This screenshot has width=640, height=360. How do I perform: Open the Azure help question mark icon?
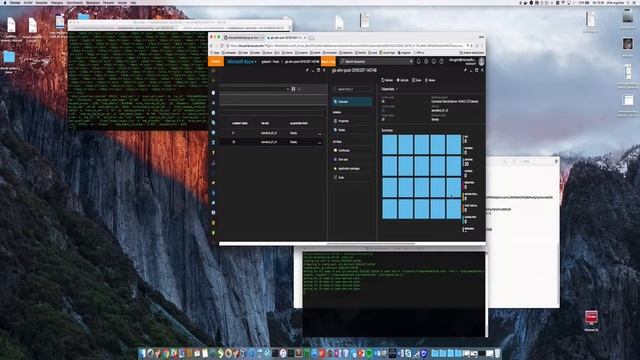[441, 61]
